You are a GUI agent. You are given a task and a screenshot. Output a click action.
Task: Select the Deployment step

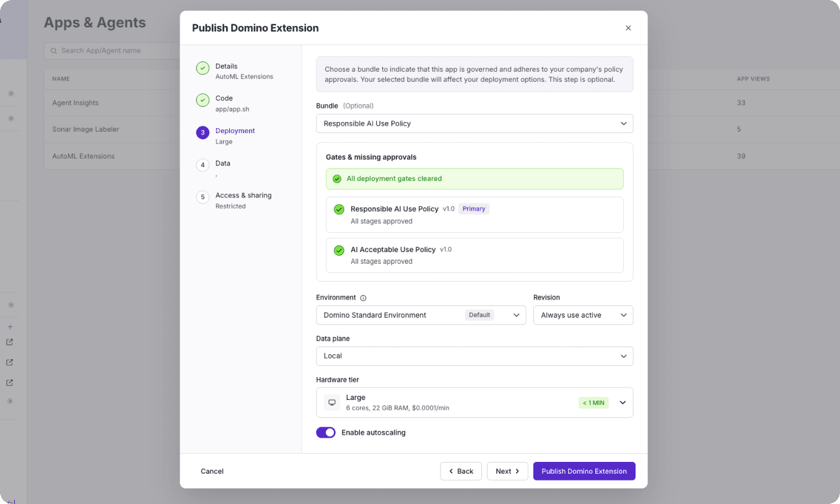[225, 136]
